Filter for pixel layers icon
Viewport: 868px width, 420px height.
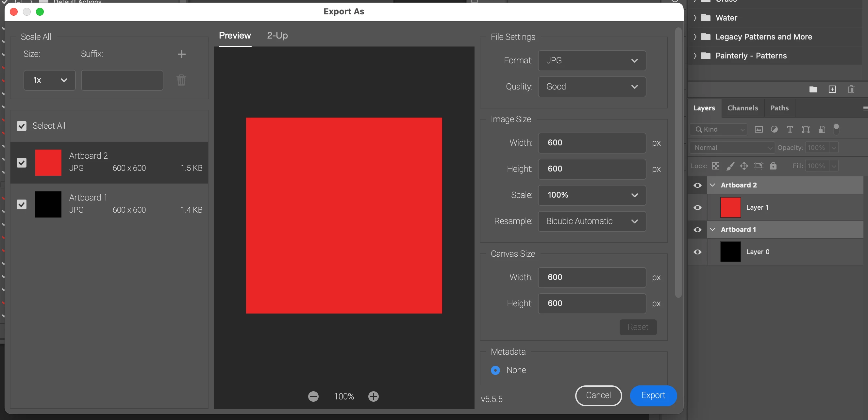coord(759,129)
